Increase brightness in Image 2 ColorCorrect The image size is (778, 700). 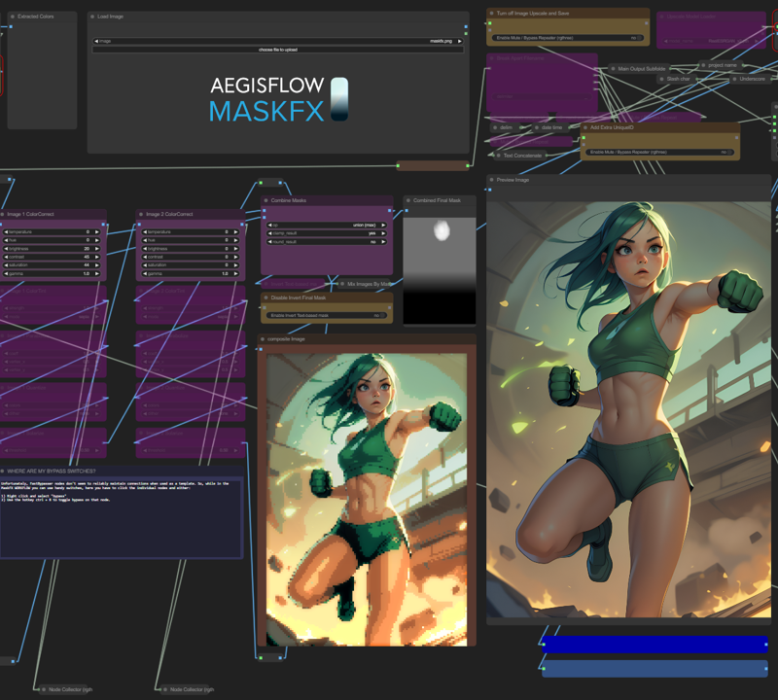click(x=235, y=249)
